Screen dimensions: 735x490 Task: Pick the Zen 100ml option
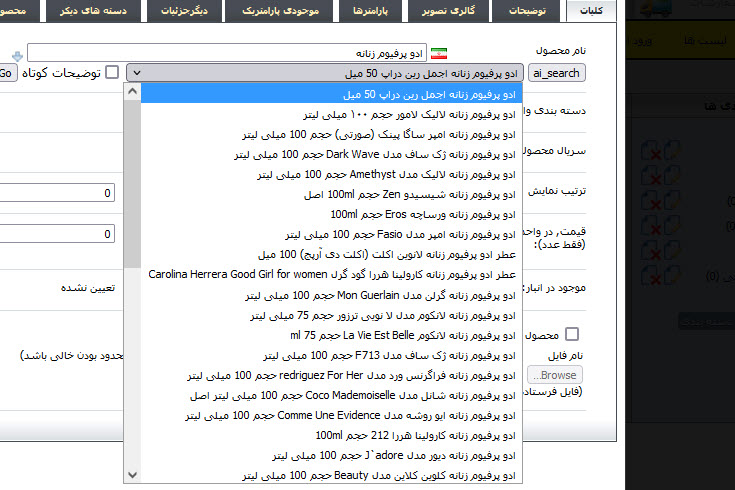pyautogui.click(x=332, y=195)
